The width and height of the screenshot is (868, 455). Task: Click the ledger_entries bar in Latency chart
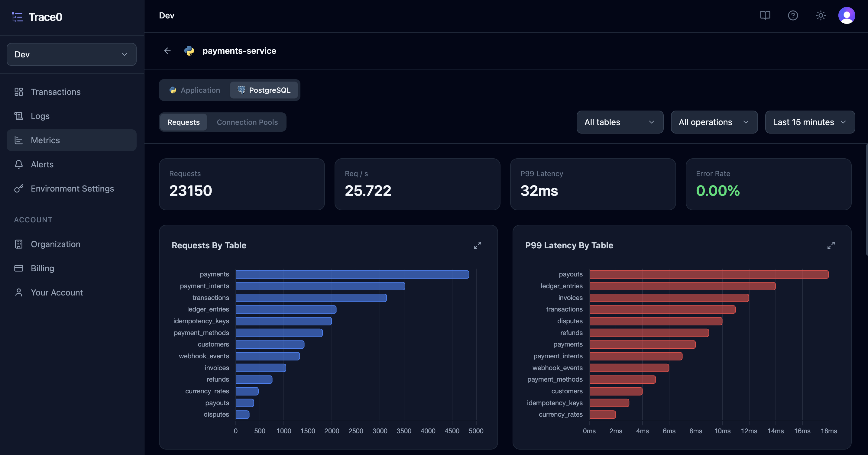[x=682, y=286]
